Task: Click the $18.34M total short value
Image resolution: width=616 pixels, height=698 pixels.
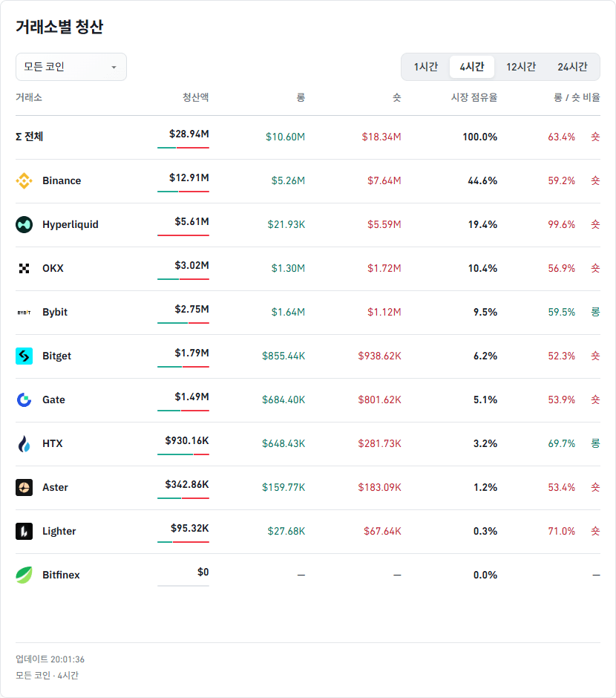Action: [x=381, y=137]
